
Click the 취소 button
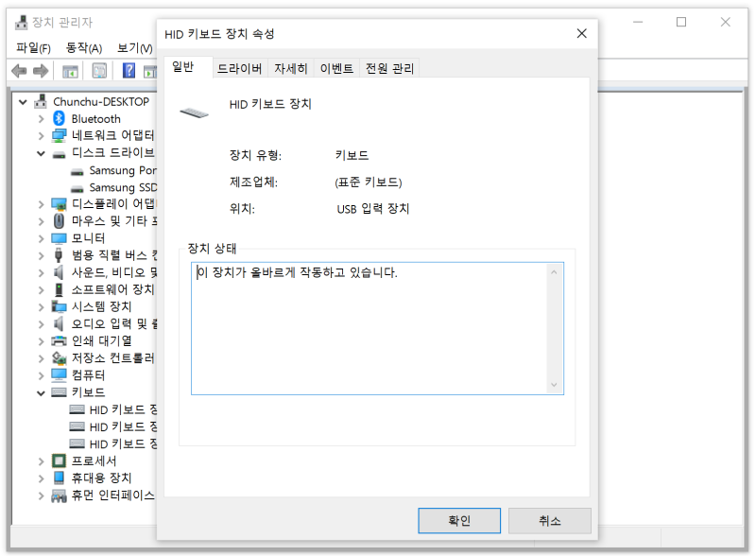[550, 520]
